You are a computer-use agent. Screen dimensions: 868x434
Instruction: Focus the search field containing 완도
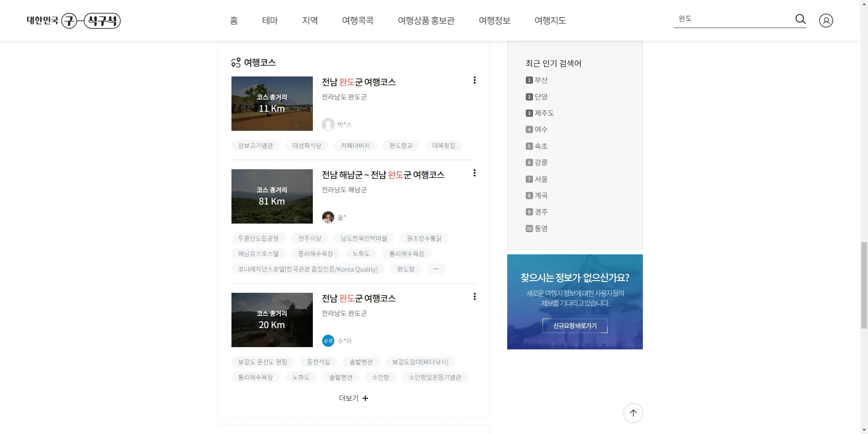pos(732,19)
